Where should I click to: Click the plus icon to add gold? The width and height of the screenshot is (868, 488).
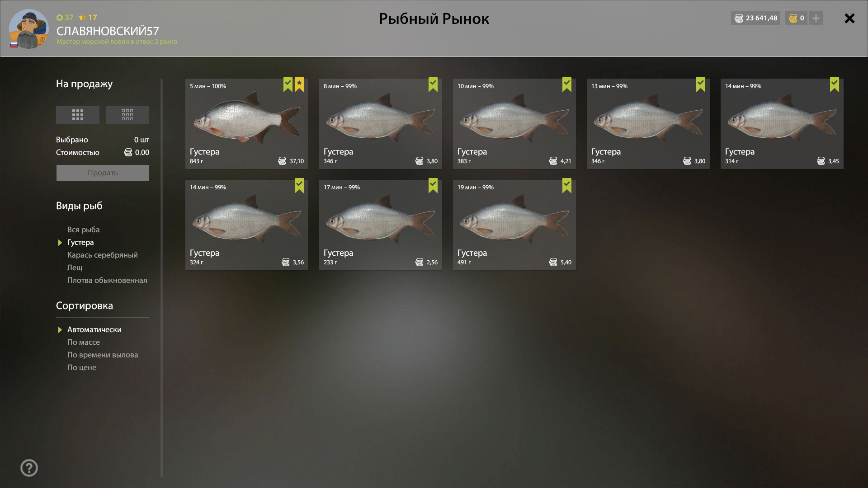coord(816,18)
